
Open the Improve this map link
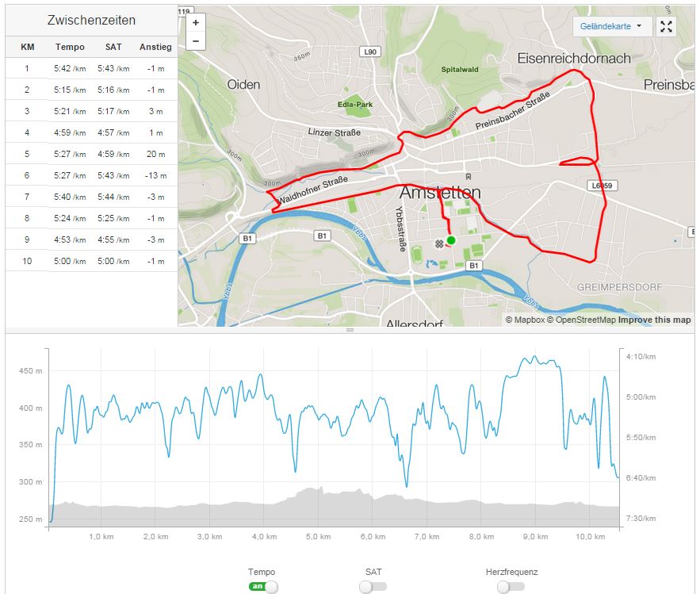point(654,320)
